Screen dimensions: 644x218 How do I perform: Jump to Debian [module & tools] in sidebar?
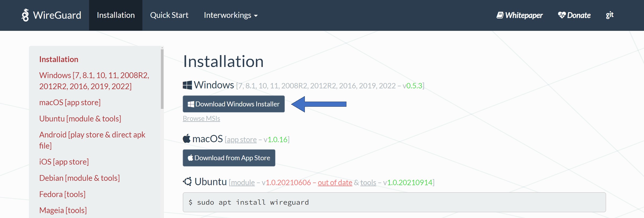pyautogui.click(x=79, y=178)
